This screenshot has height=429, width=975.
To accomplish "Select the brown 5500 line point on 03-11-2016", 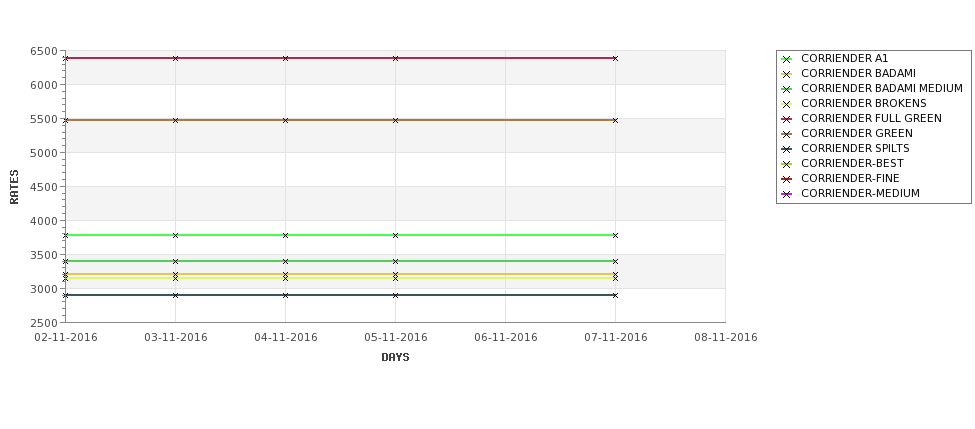I will pos(175,120).
